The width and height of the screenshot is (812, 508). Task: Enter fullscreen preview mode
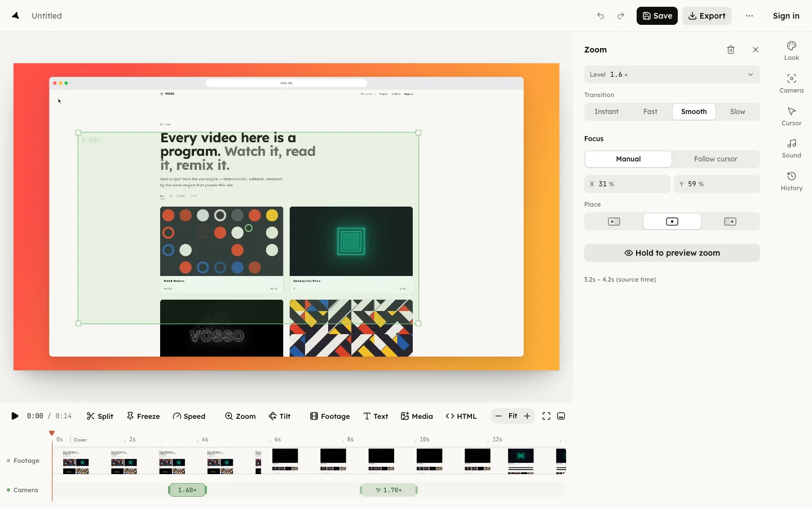pos(546,416)
